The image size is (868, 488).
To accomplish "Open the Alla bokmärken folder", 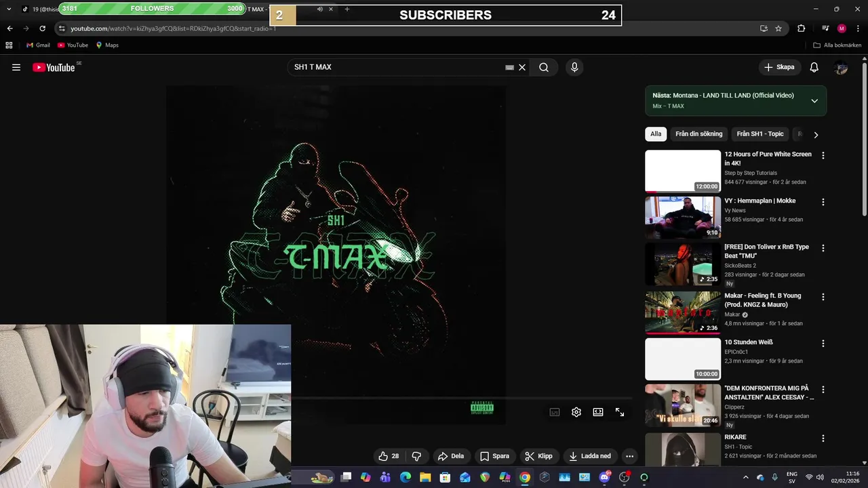I will point(837,45).
